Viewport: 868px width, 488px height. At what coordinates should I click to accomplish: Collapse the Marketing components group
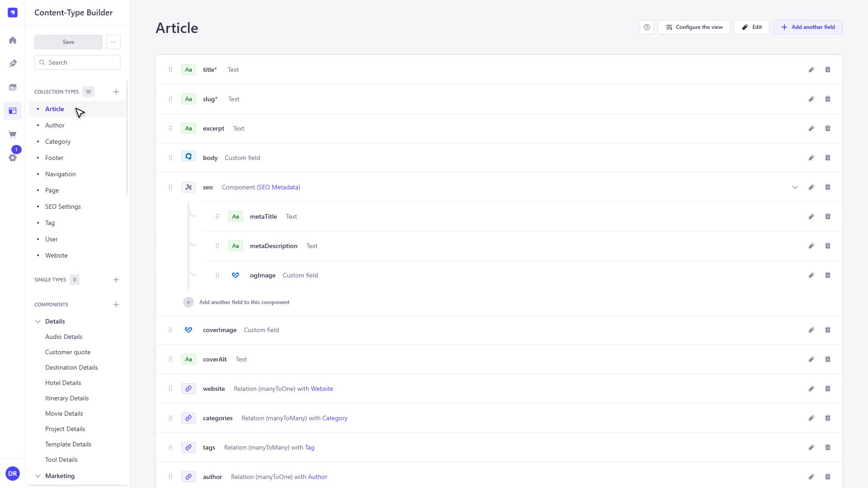38,476
